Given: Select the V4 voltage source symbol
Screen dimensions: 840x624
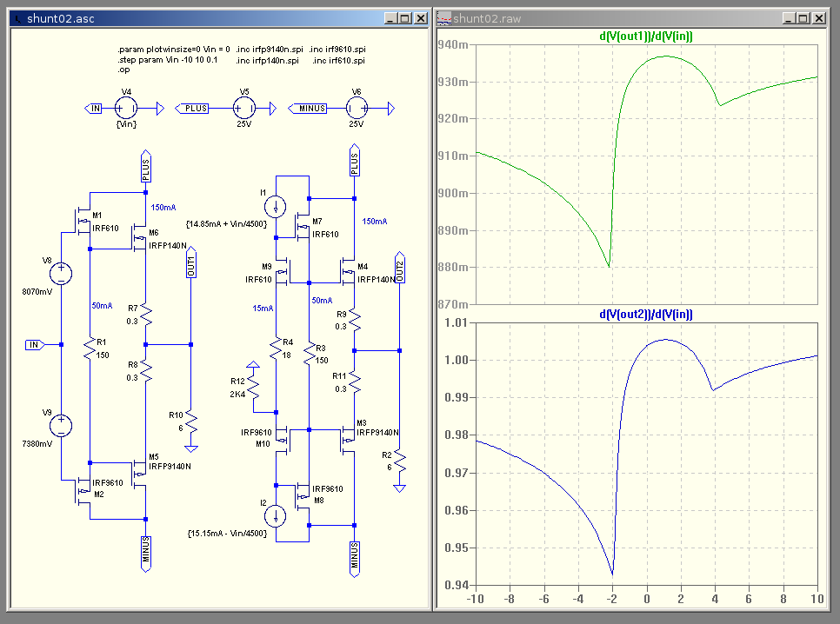Looking at the screenshot, I should click(126, 109).
